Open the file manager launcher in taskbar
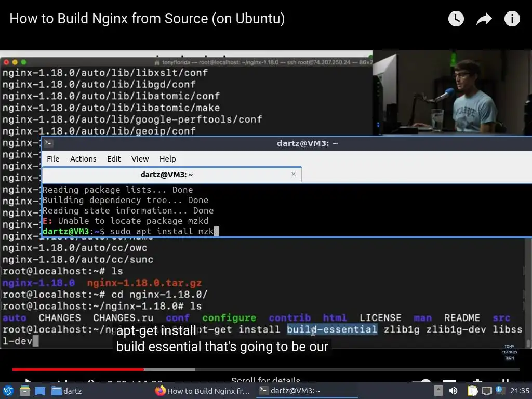The image size is (532, 399). pos(25,391)
